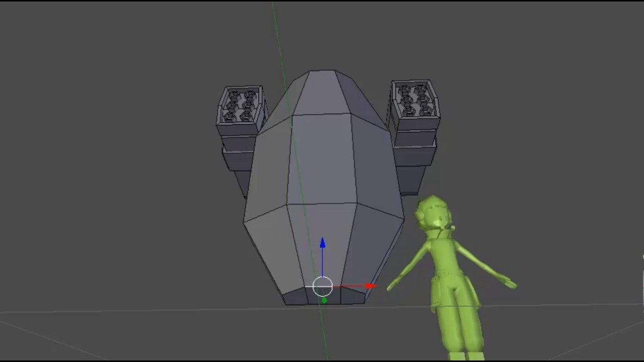Grab the blue Z-axis gizmo arrow
Screen dimensions: 644x362
(323, 244)
